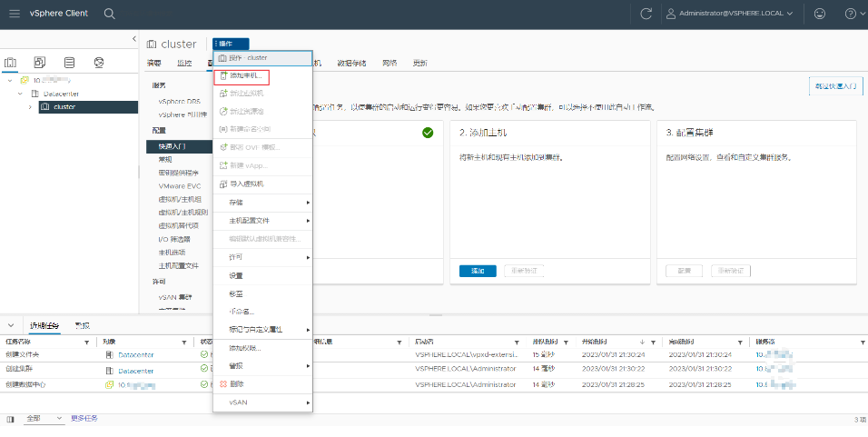The width and height of the screenshot is (868, 437).
Task: Open the 全部 task filter dropdown
Action: click(44, 419)
